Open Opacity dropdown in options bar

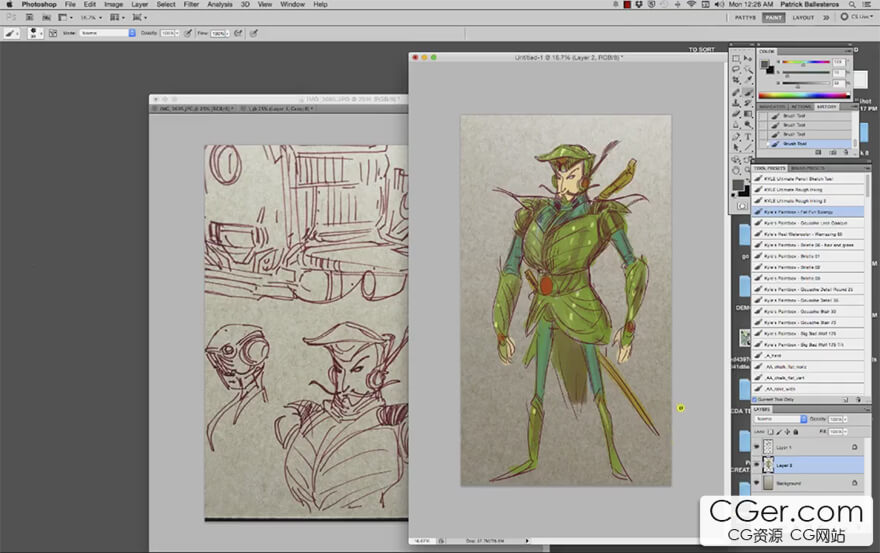point(177,33)
